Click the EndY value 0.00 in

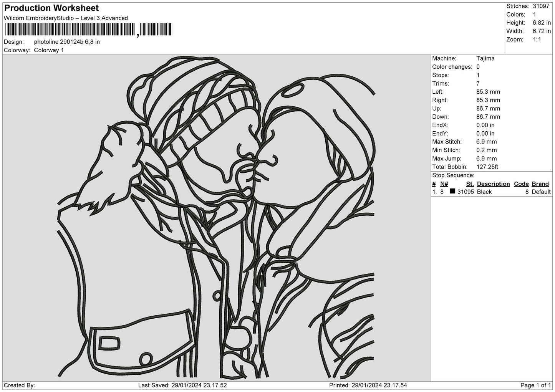[485, 134]
